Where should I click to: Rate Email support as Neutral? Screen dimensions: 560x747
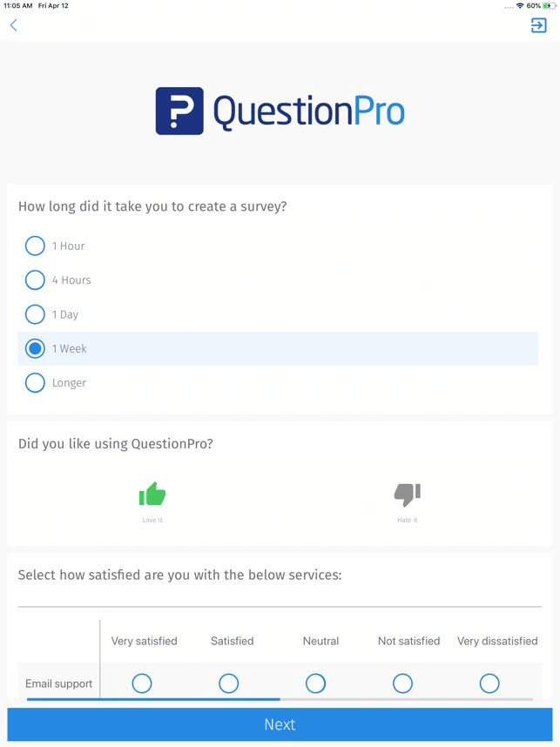[x=315, y=683]
